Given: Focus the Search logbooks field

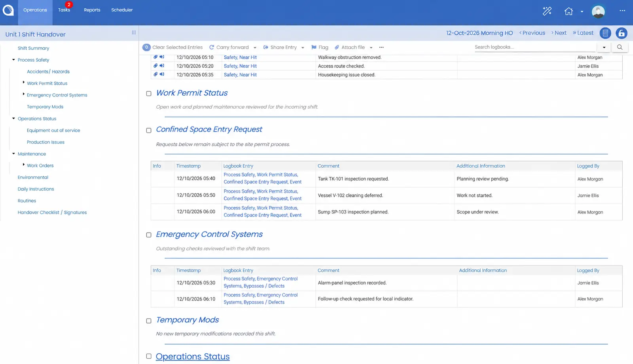Looking at the screenshot, I should click(535, 47).
